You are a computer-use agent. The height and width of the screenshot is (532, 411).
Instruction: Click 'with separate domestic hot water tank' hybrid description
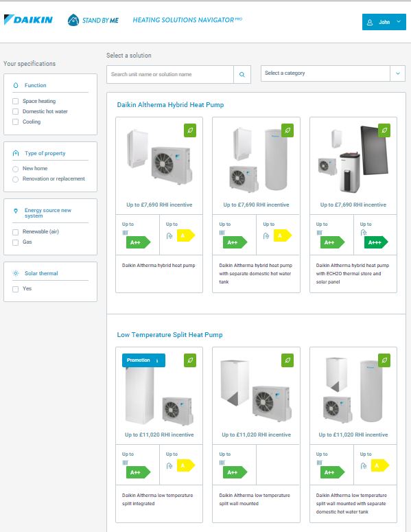(255, 278)
